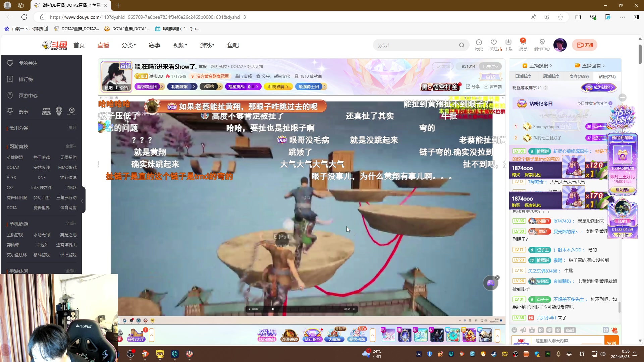Screen dimensions: 644x362
Task: Expand the 常用分类 section via 展开
Action: click(72, 128)
